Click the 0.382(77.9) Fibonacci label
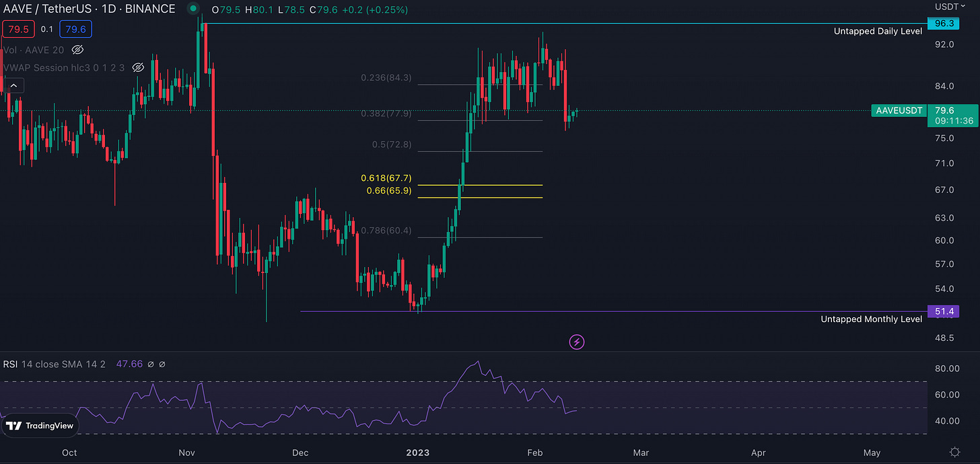Image resolution: width=980 pixels, height=464 pixels. (x=386, y=114)
